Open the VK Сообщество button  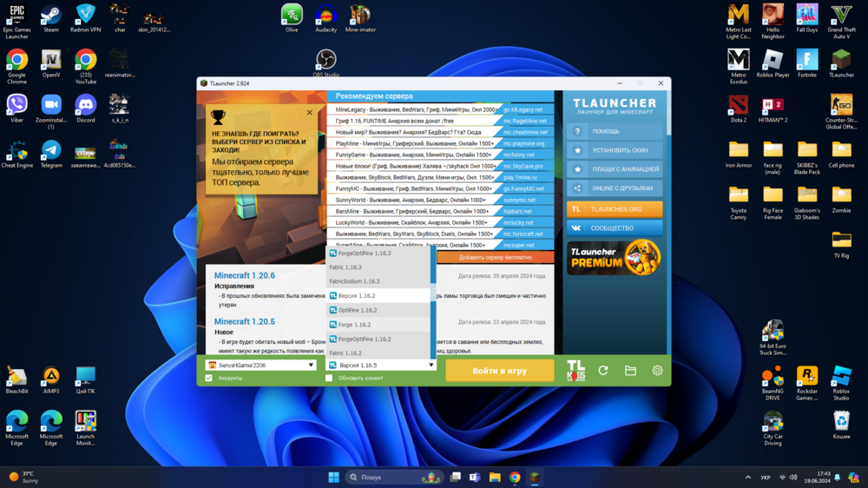(615, 228)
